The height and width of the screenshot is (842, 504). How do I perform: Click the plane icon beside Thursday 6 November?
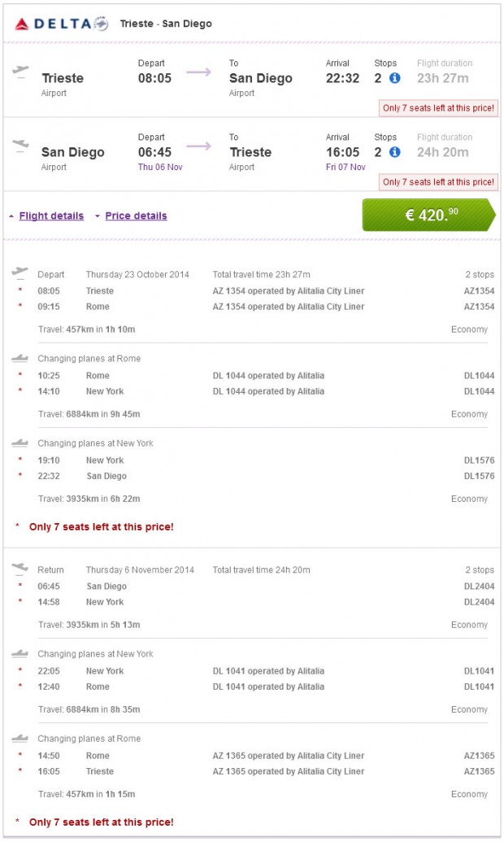click(x=20, y=569)
